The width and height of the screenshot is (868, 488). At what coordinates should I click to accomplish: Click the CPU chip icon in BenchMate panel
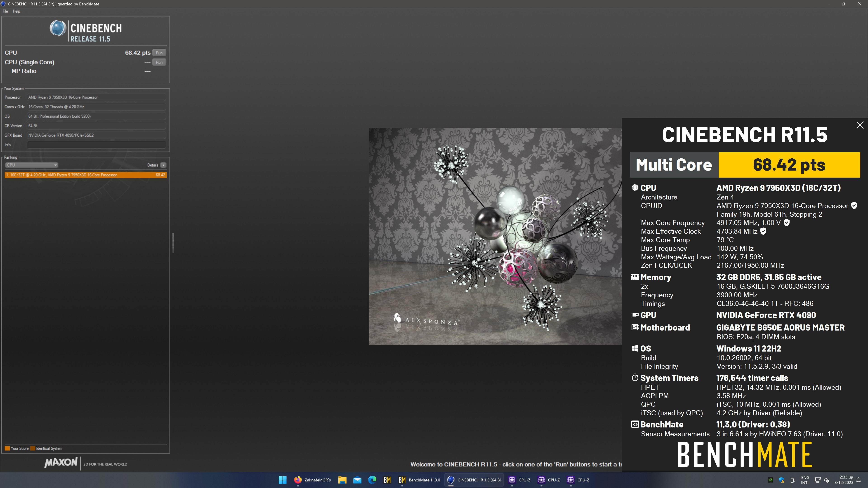(635, 188)
